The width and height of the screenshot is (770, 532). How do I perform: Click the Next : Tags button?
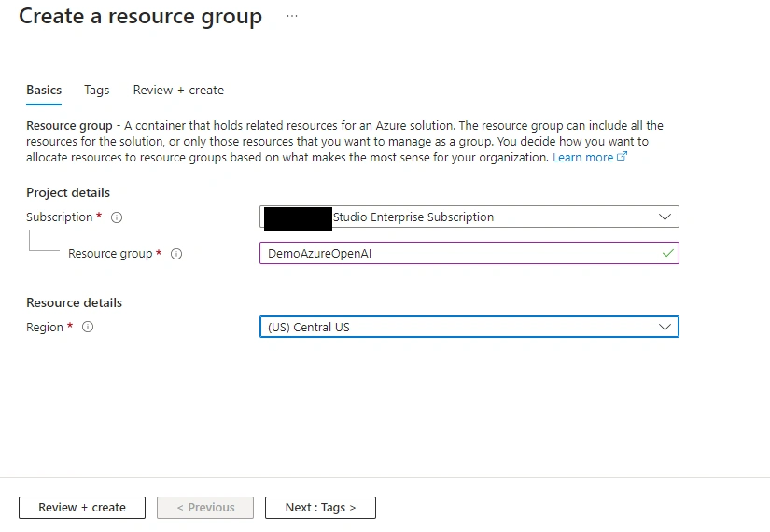[x=320, y=508]
